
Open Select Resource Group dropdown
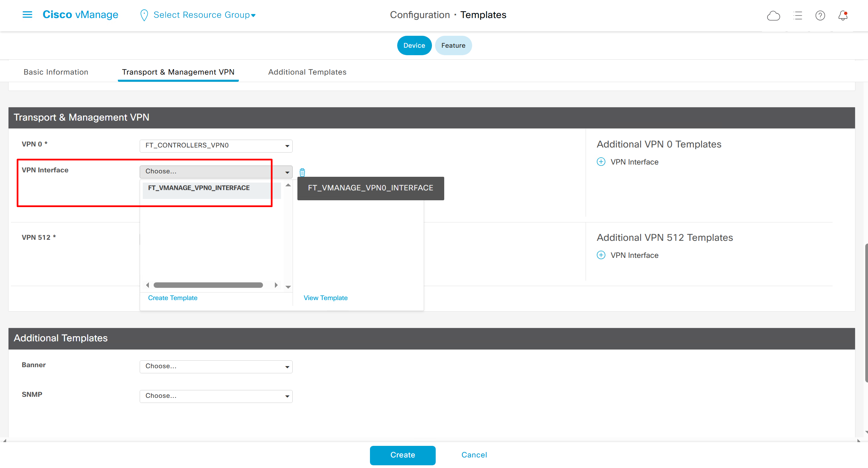click(x=204, y=15)
